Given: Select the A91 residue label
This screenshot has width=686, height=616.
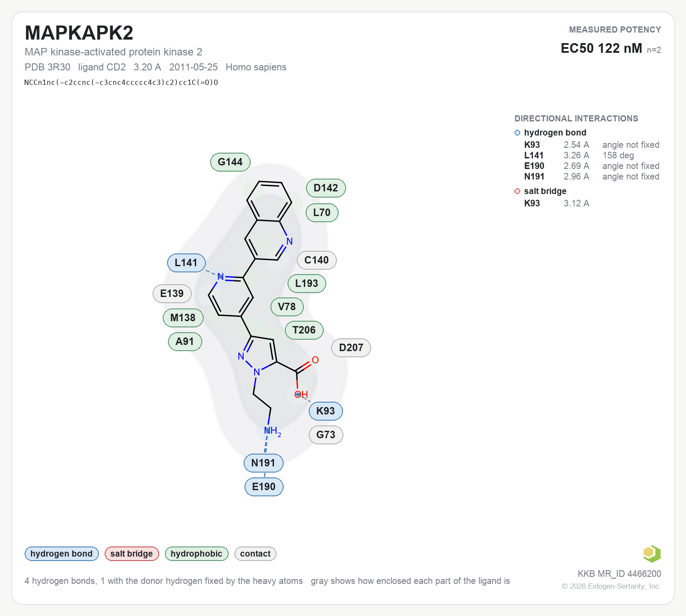Looking at the screenshot, I should pos(185,341).
